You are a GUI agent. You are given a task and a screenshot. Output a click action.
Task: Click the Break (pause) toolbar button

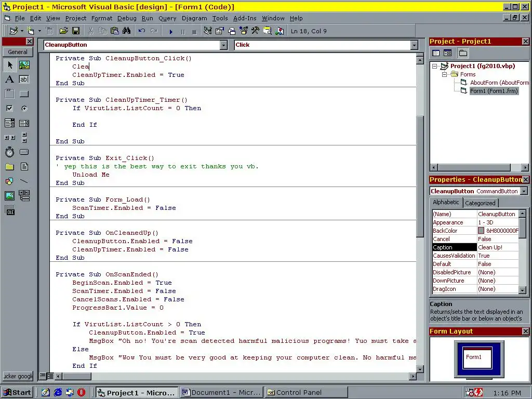(x=183, y=32)
